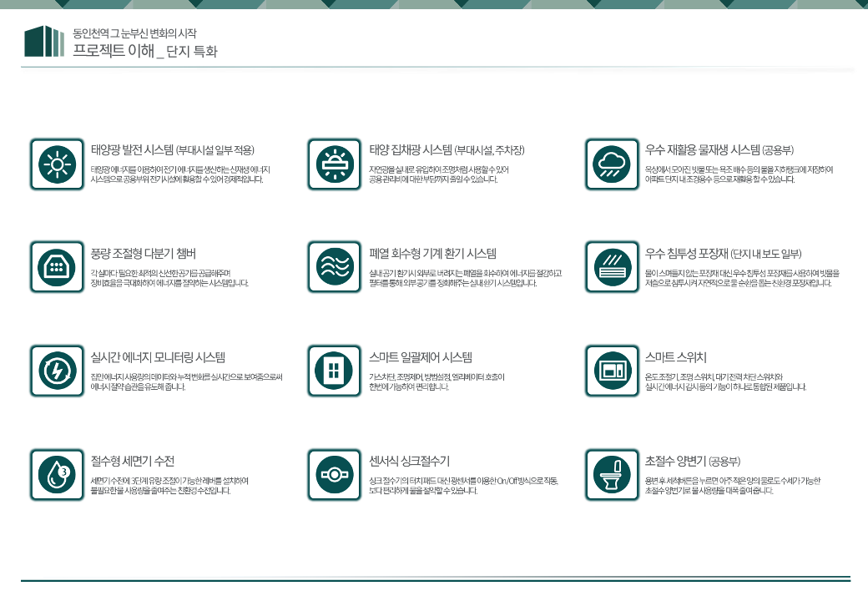The height and width of the screenshot is (601, 868).
Task: Select the ultra water-saving toilet icon
Action: click(612, 474)
